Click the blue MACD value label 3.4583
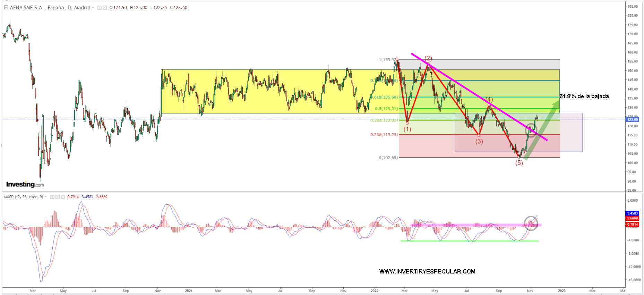Image resolution: width=644 pixels, height=295 pixels. pyautogui.click(x=632, y=213)
